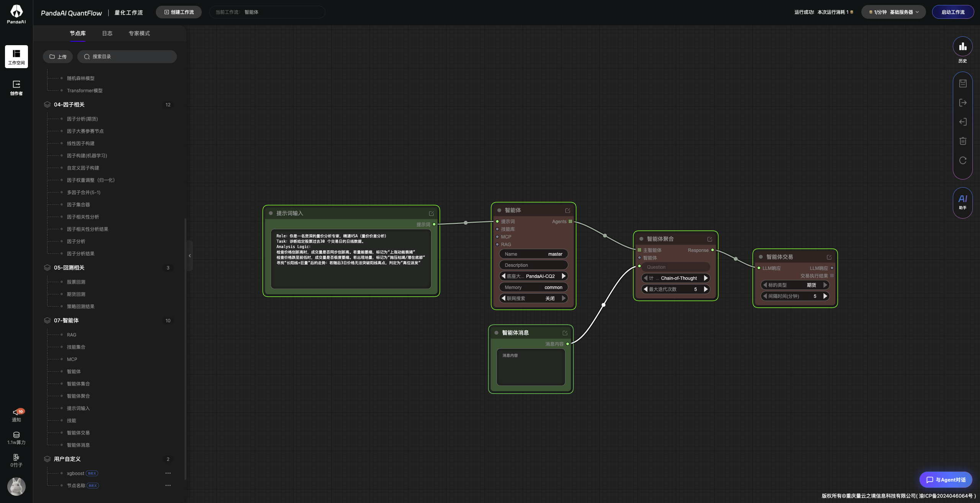Screen dimensions: 980x503
Task: Open edit icon on 智能体聚合 node
Action: click(710, 239)
